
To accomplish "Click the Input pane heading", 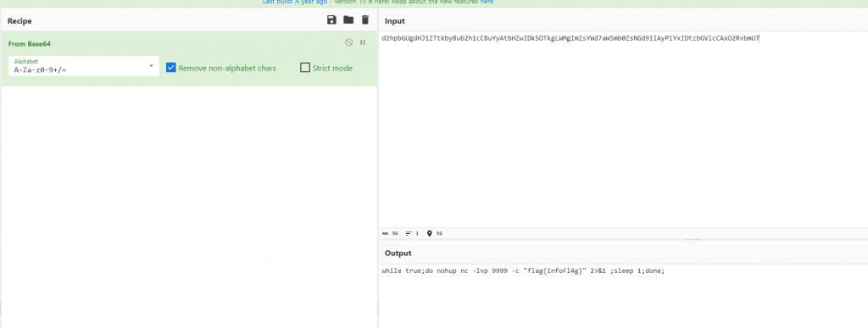I will [x=395, y=21].
